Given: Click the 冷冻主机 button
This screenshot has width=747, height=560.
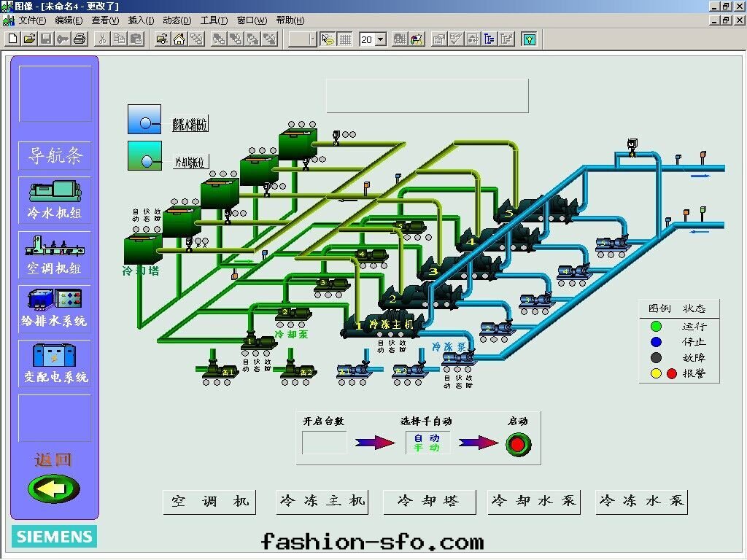Looking at the screenshot, I should click(322, 502).
